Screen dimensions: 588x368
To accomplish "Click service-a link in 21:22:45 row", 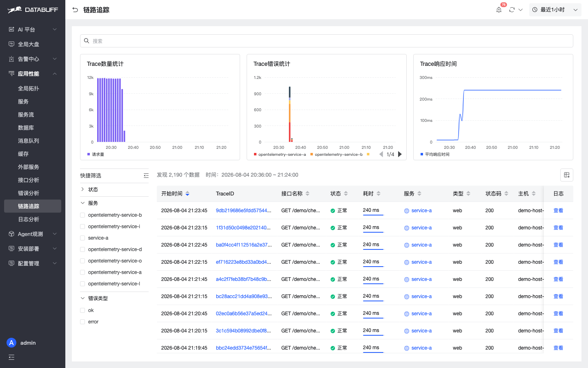I will pos(421,245).
